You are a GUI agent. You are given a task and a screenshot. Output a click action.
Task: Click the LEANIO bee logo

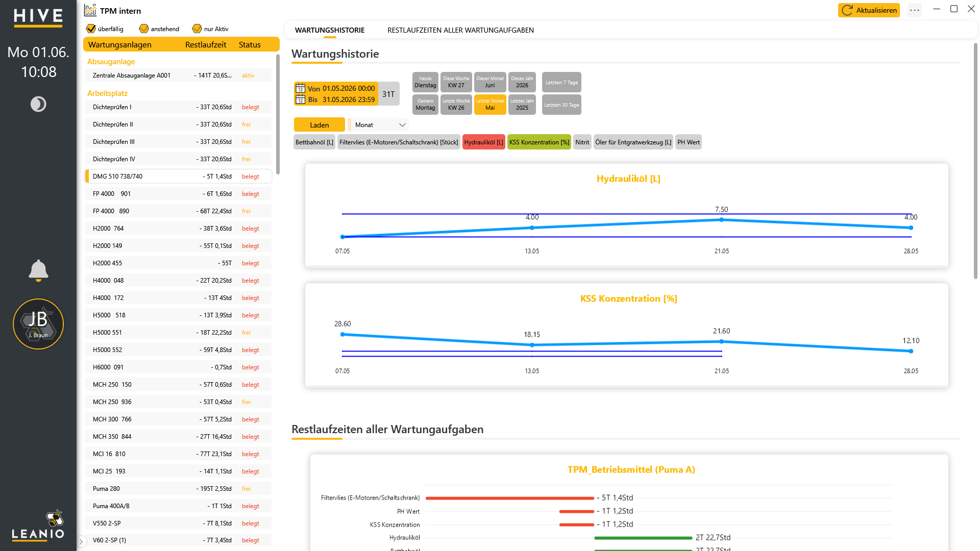(38, 525)
